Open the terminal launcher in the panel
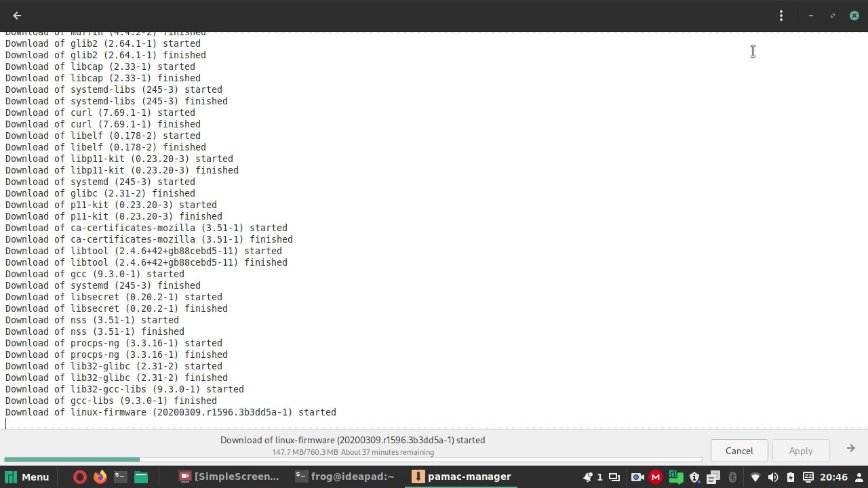Viewport: 868px width, 488px height. (x=121, y=476)
